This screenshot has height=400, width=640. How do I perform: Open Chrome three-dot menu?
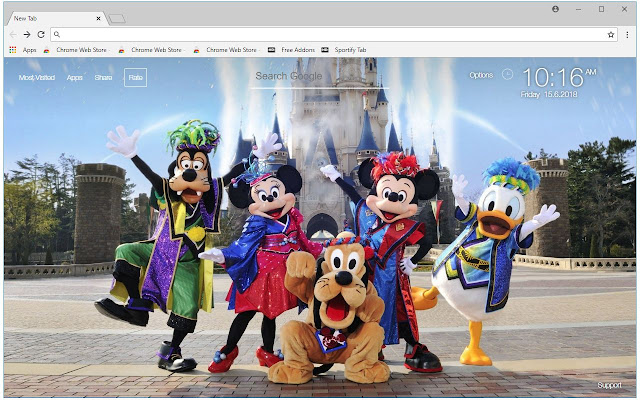(x=627, y=35)
